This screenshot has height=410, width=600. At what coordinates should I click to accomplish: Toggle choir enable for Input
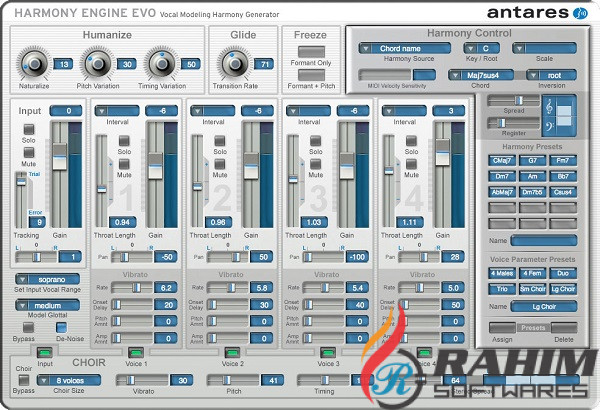[45, 353]
